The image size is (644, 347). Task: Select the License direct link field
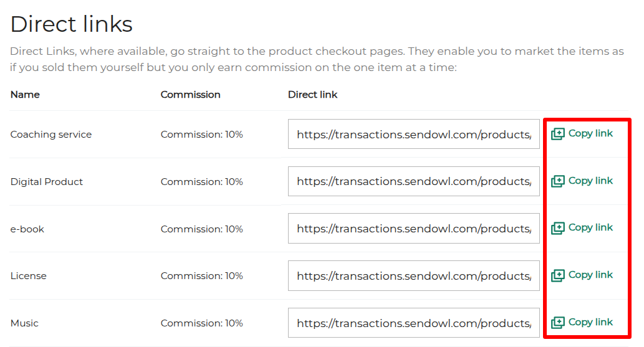(x=413, y=275)
